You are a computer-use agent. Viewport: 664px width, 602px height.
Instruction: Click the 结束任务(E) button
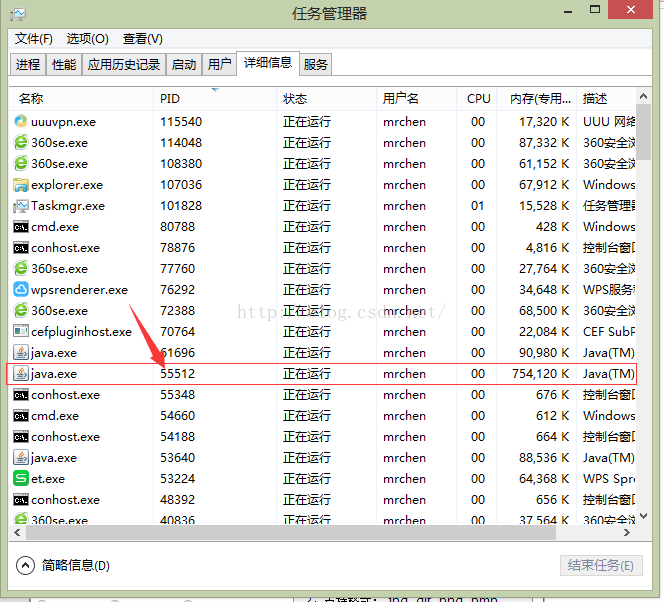pos(601,565)
